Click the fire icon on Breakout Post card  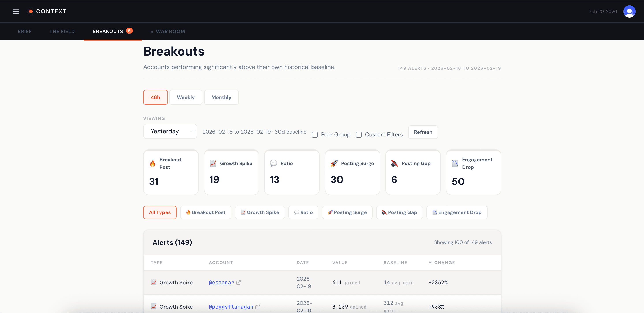tap(153, 163)
